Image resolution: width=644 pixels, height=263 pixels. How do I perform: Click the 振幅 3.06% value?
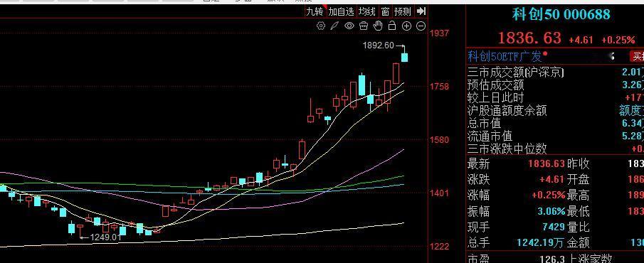coord(551,211)
